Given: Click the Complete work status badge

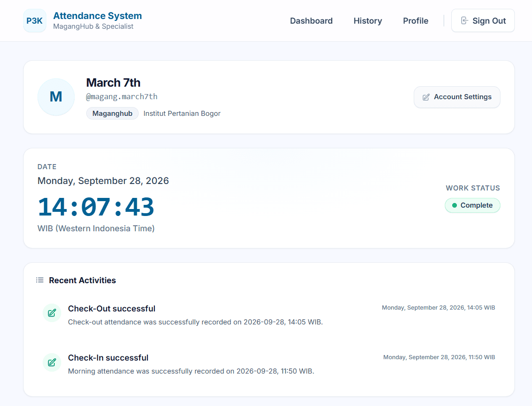Looking at the screenshot, I should point(472,205).
